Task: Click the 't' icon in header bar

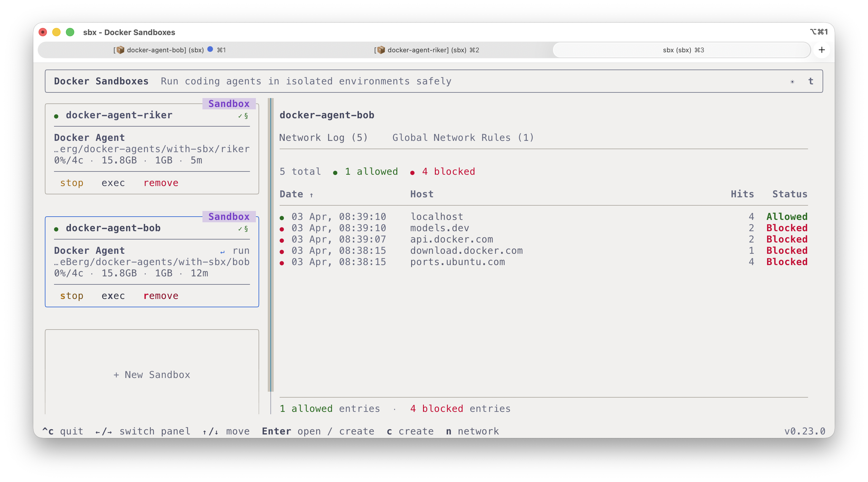Action: 810,81
